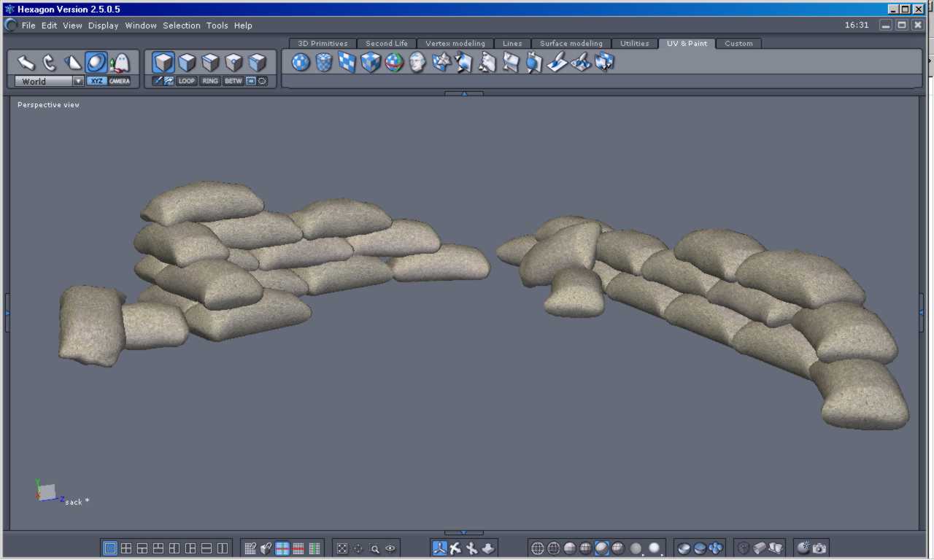The image size is (934, 560).
Task: Click the 'sack *' object label
Action: coord(77,502)
